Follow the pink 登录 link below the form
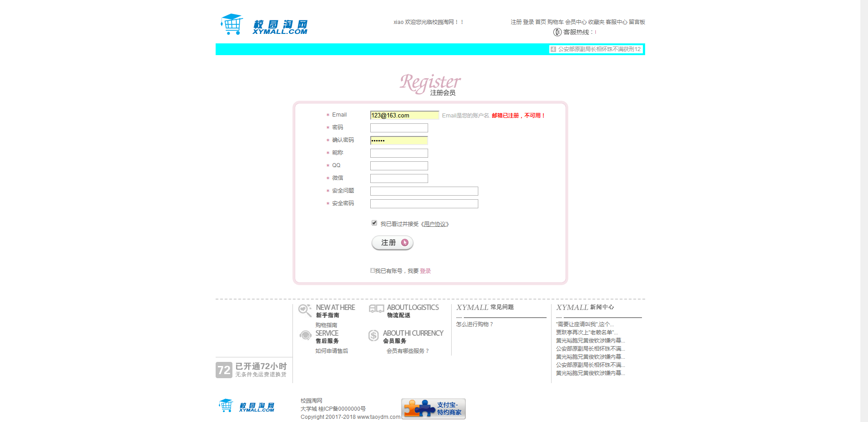 (425, 271)
